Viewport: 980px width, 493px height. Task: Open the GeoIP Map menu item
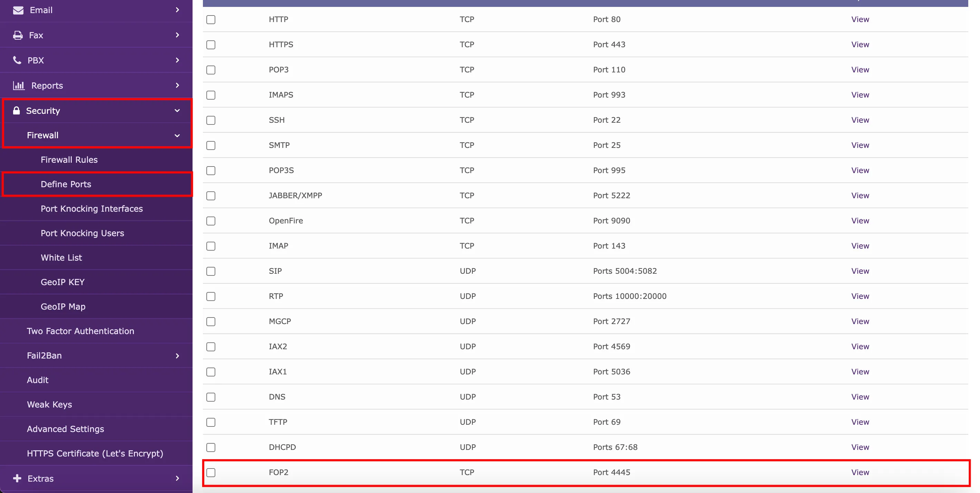coord(63,306)
